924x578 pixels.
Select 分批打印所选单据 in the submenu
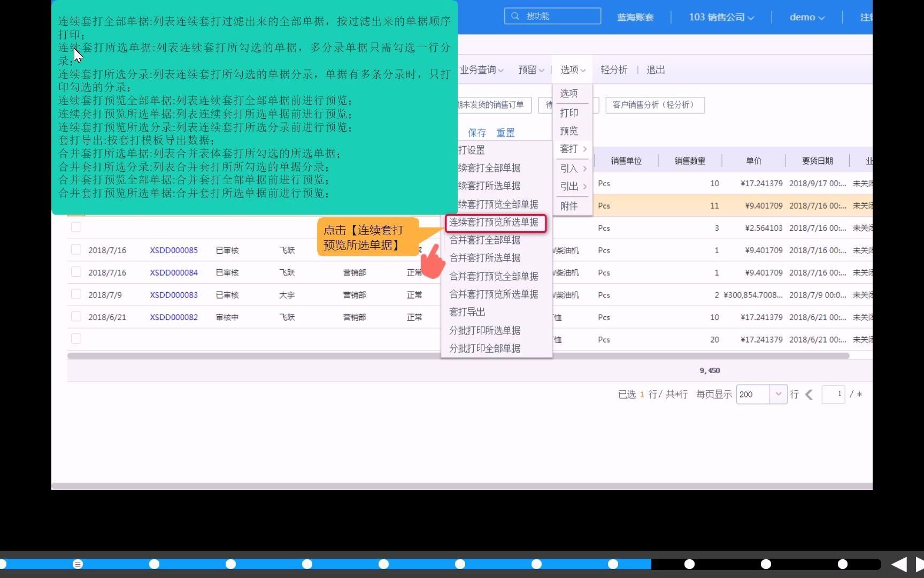click(485, 330)
